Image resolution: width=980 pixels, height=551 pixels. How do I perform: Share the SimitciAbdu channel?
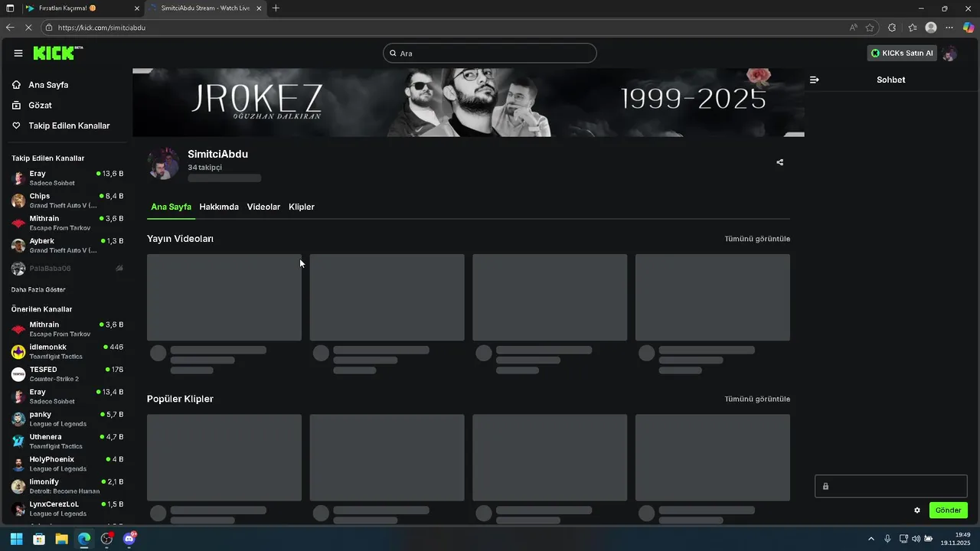779,162
